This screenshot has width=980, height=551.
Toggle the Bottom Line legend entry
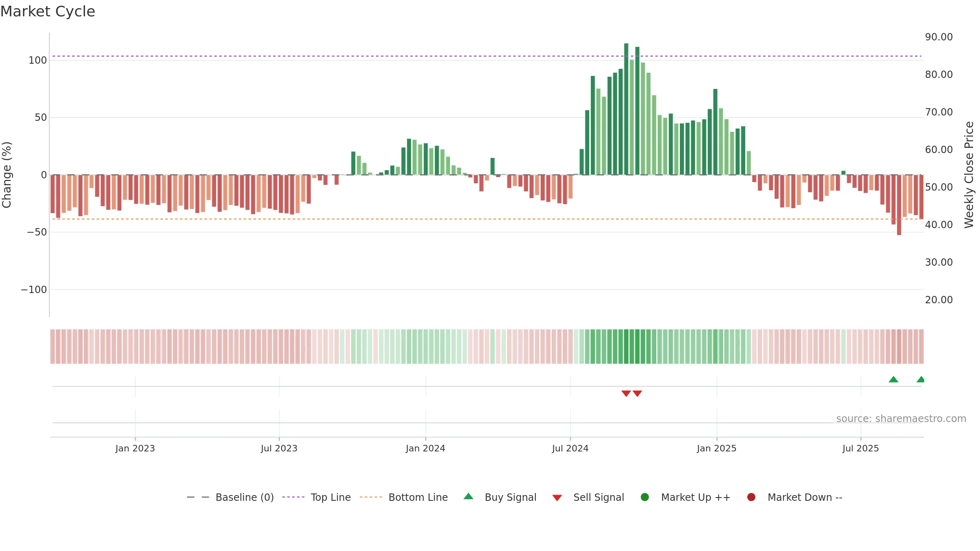[404, 497]
